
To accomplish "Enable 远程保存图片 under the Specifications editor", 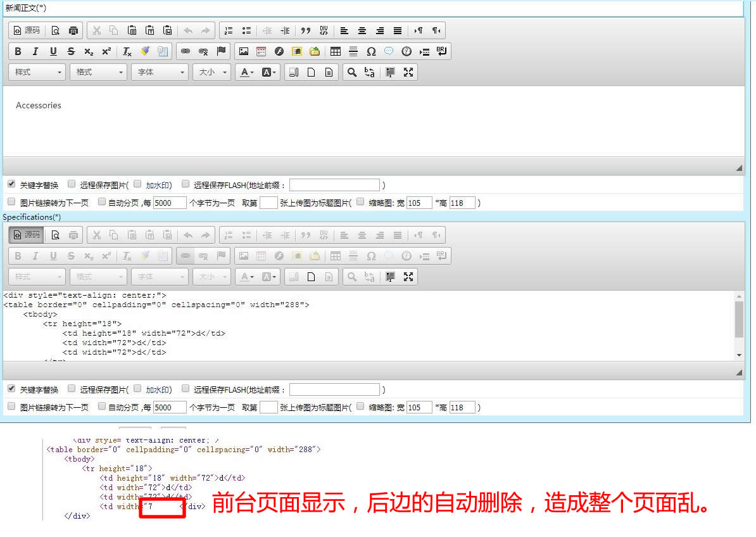I will point(72,389).
